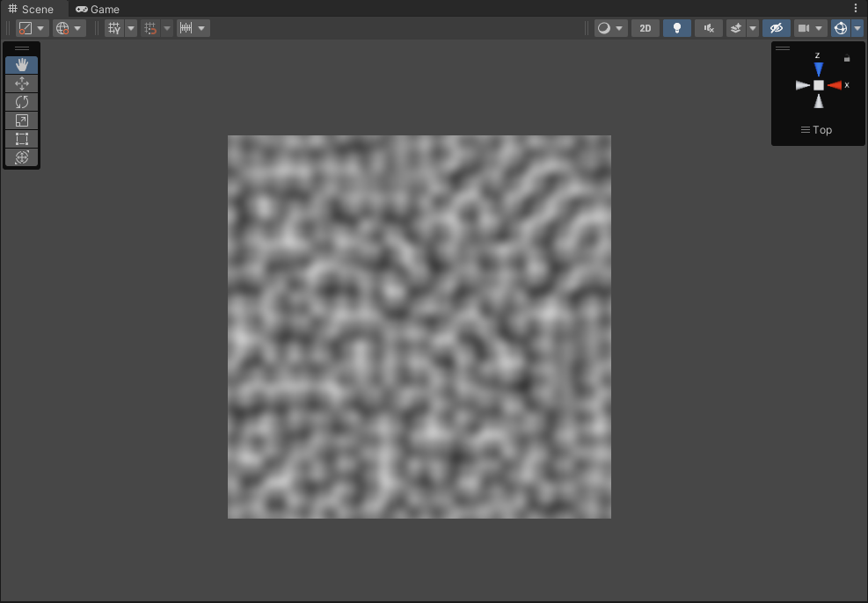Click the noise texture in the viewport
This screenshot has width=868, height=603.
point(419,326)
